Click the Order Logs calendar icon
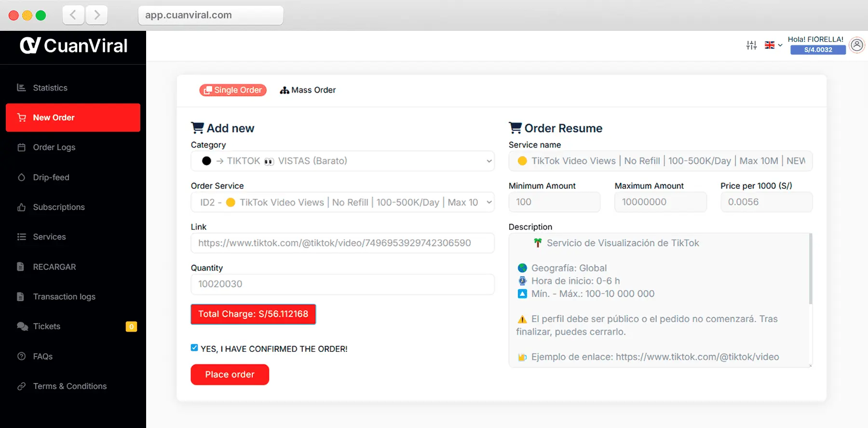The width and height of the screenshot is (868, 428). coord(21,147)
